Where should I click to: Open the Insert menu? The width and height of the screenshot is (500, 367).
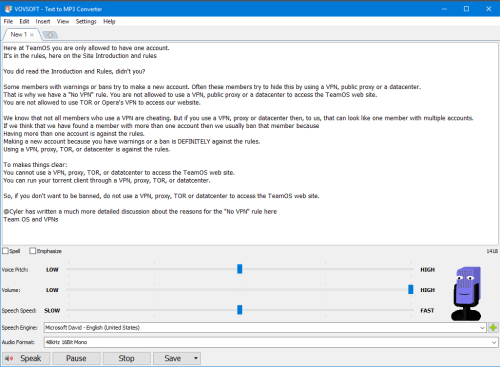(43, 21)
